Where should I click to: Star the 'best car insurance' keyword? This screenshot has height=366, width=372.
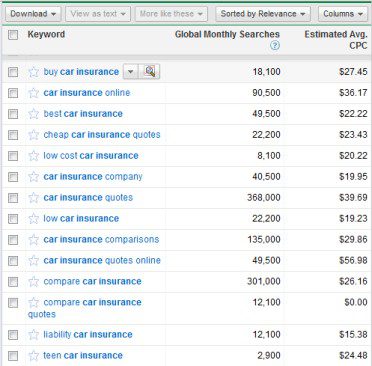click(x=33, y=114)
